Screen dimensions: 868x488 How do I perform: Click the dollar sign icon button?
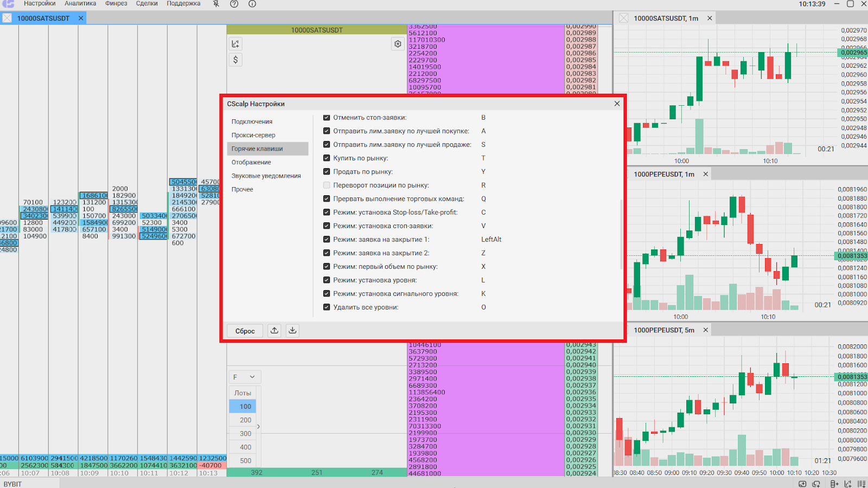click(235, 60)
